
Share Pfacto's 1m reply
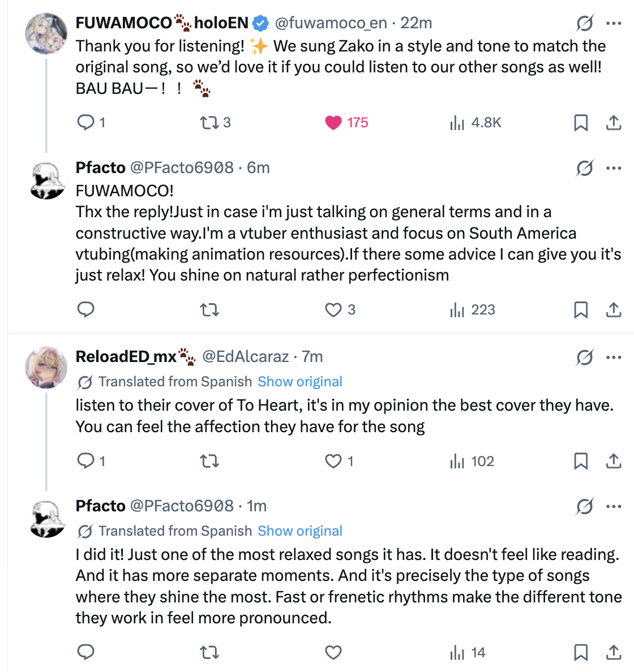pos(614,653)
